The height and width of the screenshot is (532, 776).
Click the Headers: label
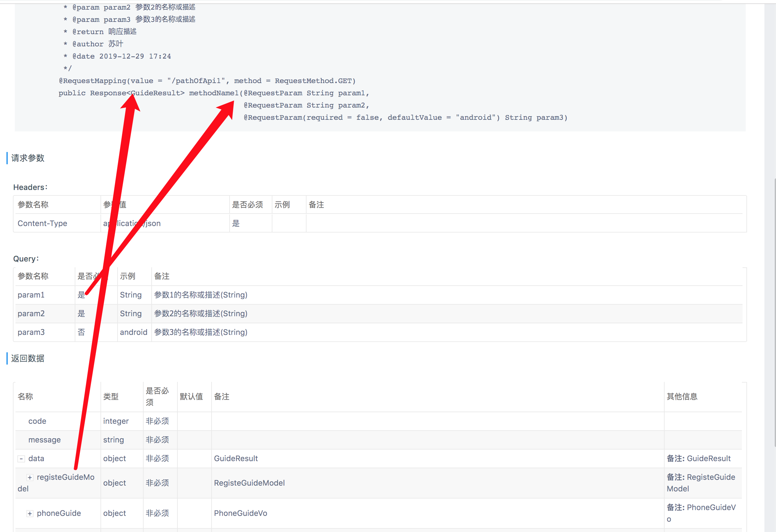30,187
